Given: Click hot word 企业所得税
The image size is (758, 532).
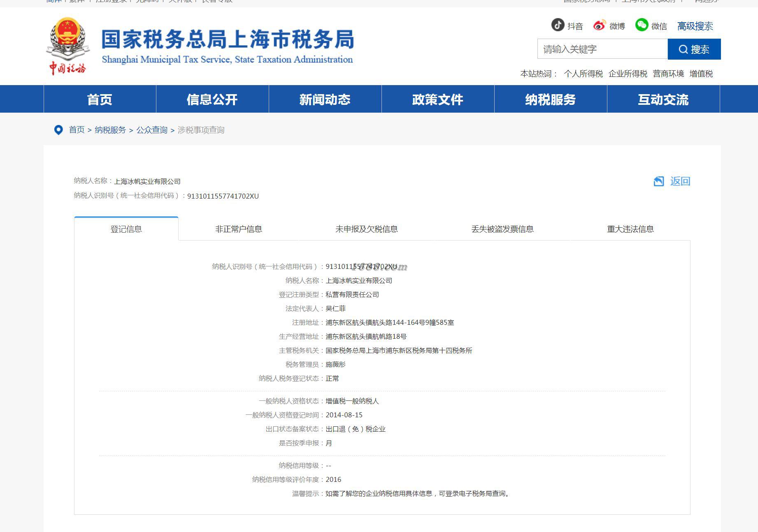Looking at the screenshot, I should click(x=628, y=74).
